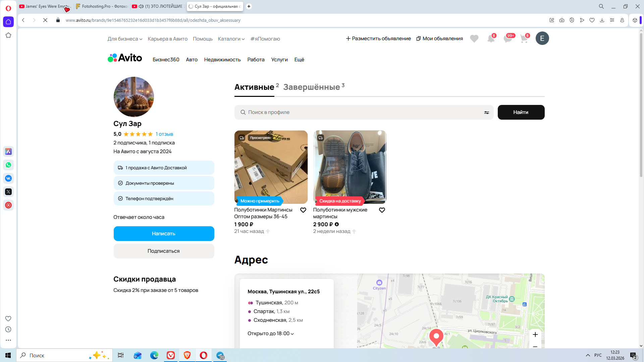Favorite the Полуботинки мужские мартинсы listing
The image size is (644, 362).
(x=382, y=210)
